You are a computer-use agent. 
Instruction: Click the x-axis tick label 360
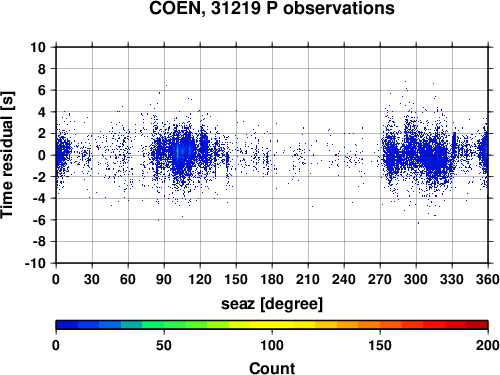point(488,279)
